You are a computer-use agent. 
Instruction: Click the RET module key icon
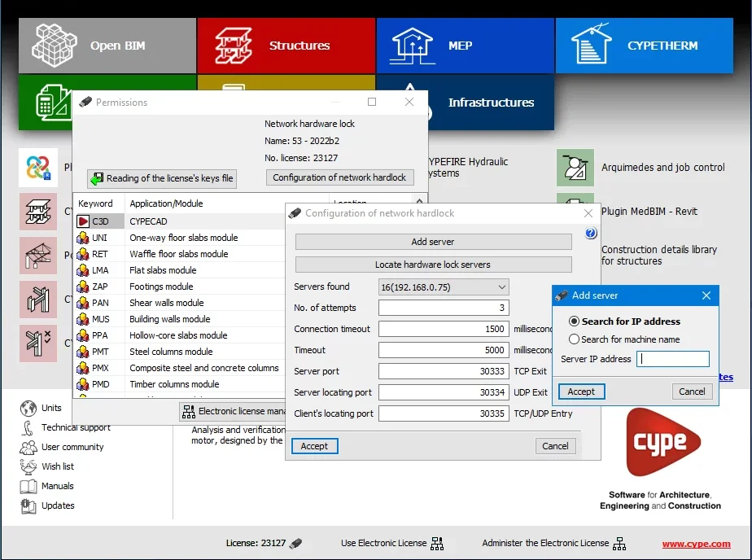[83, 254]
